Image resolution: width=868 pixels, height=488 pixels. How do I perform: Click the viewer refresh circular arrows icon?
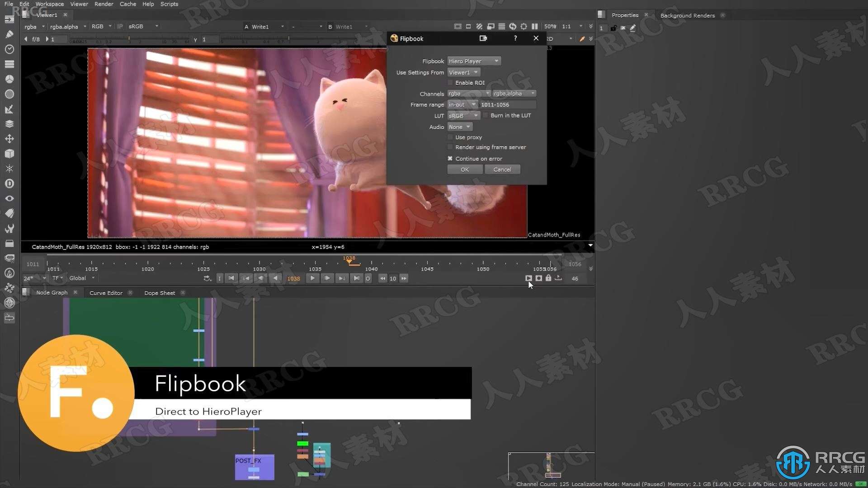point(513,27)
